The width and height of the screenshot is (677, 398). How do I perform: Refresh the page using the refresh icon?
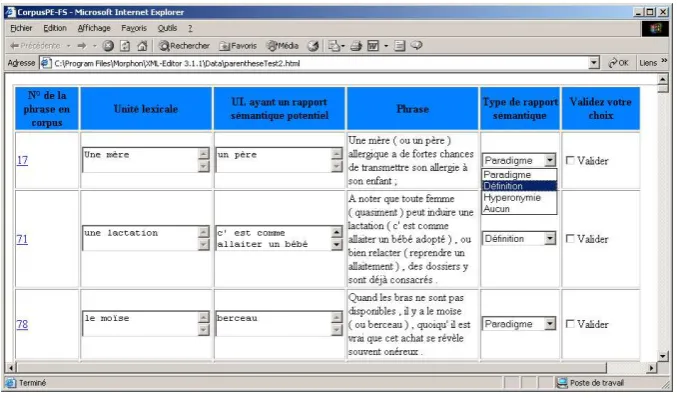(125, 45)
